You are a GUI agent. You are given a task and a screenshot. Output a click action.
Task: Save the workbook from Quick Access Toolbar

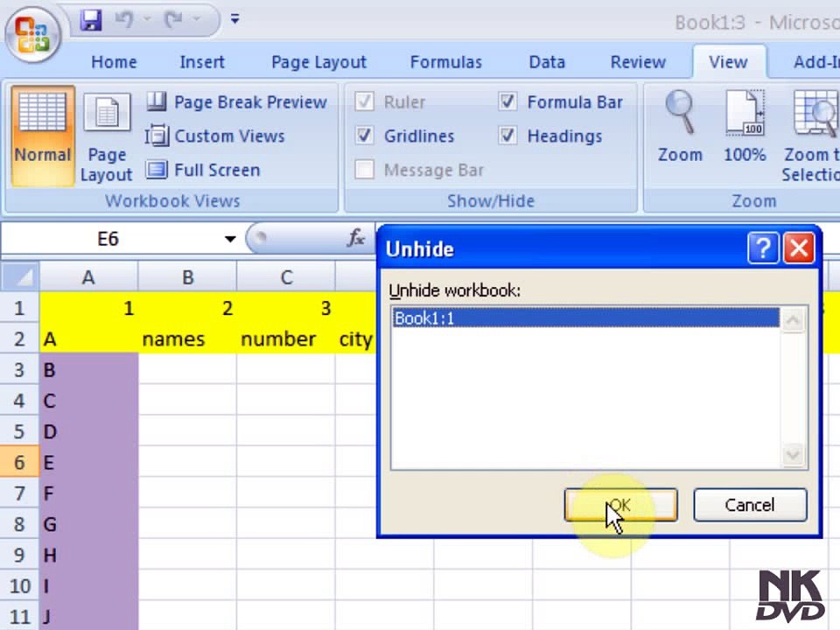pos(91,21)
